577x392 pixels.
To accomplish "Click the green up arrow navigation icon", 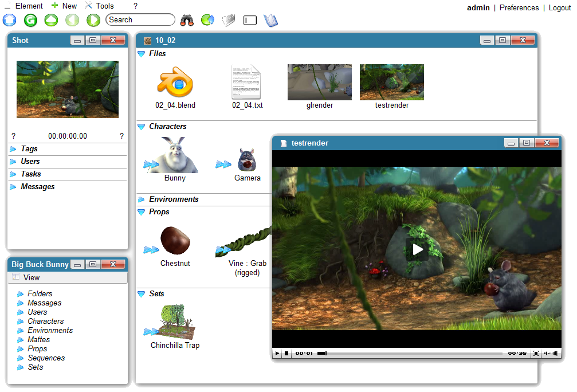I will point(51,20).
